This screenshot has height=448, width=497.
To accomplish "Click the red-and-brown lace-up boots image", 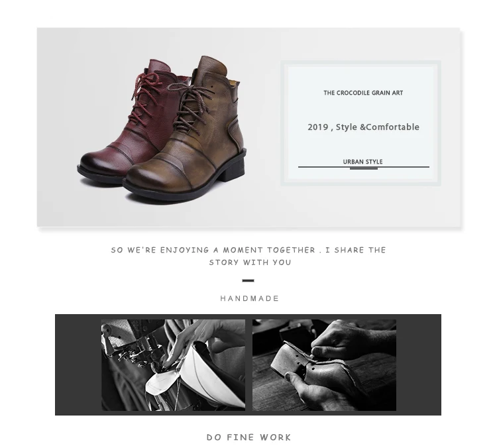I will (162, 129).
